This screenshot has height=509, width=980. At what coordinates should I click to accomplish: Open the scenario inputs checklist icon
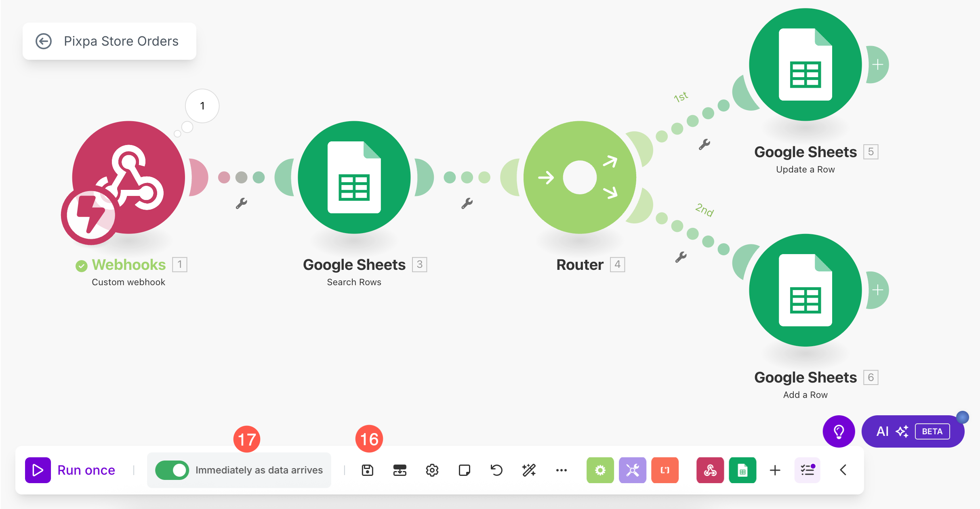point(808,470)
